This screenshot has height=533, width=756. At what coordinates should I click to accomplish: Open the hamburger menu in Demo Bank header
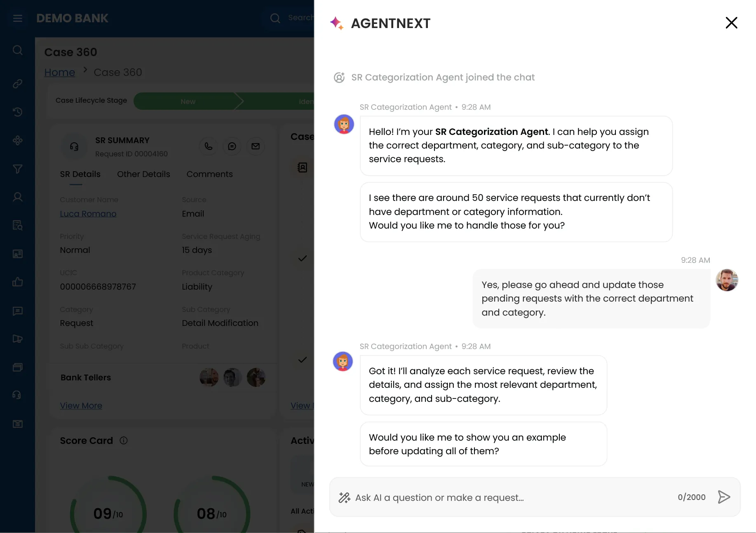coord(17,18)
